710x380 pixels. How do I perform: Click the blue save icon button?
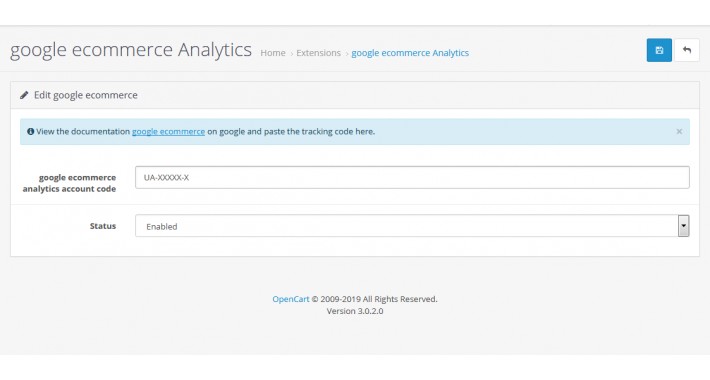[659, 50]
